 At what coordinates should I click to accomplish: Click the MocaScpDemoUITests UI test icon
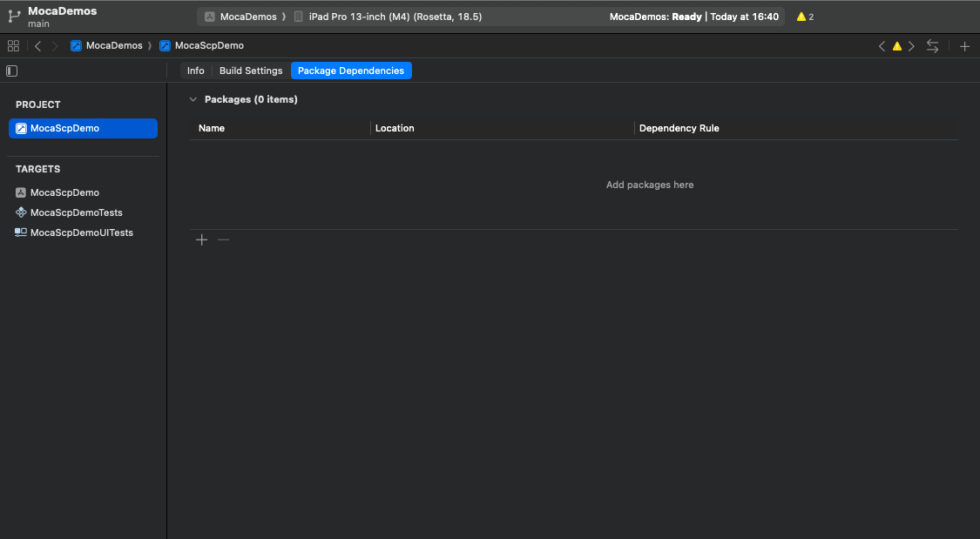[x=21, y=232]
